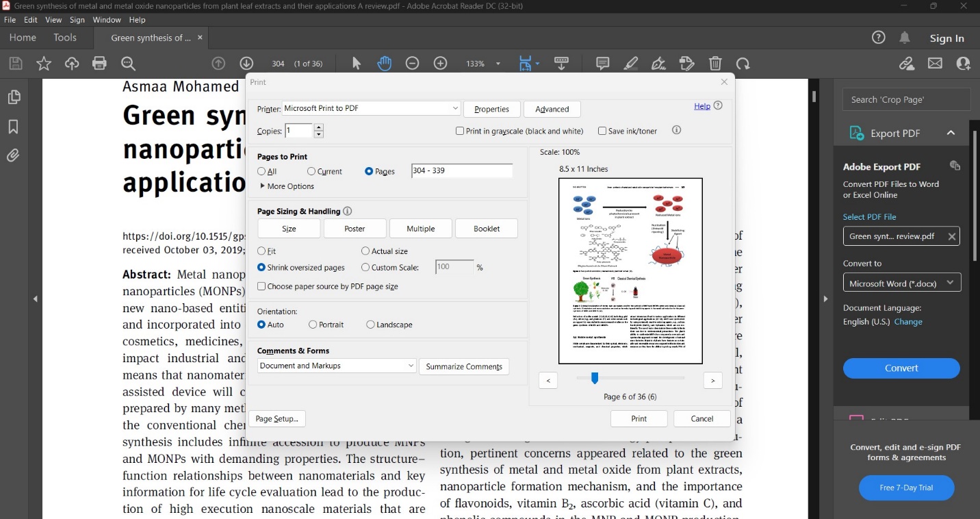Click the printer icon in toolbar
980x519 pixels.
[x=100, y=64]
